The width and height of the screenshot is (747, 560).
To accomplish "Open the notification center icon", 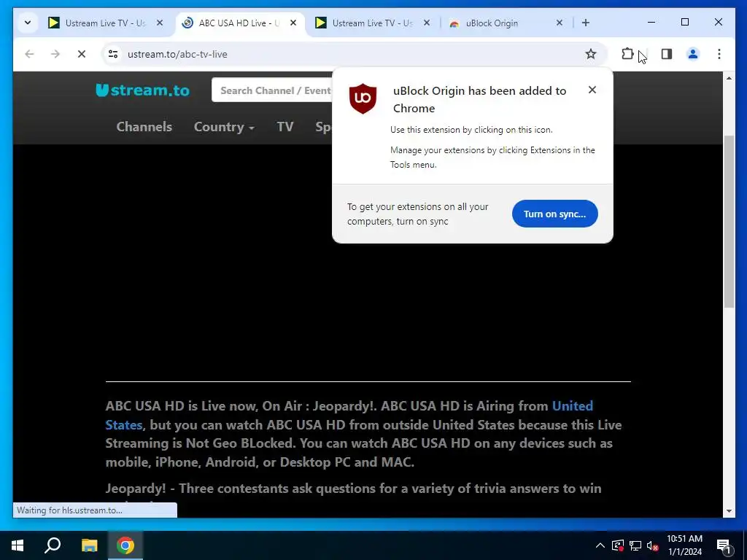I will [x=724, y=545].
